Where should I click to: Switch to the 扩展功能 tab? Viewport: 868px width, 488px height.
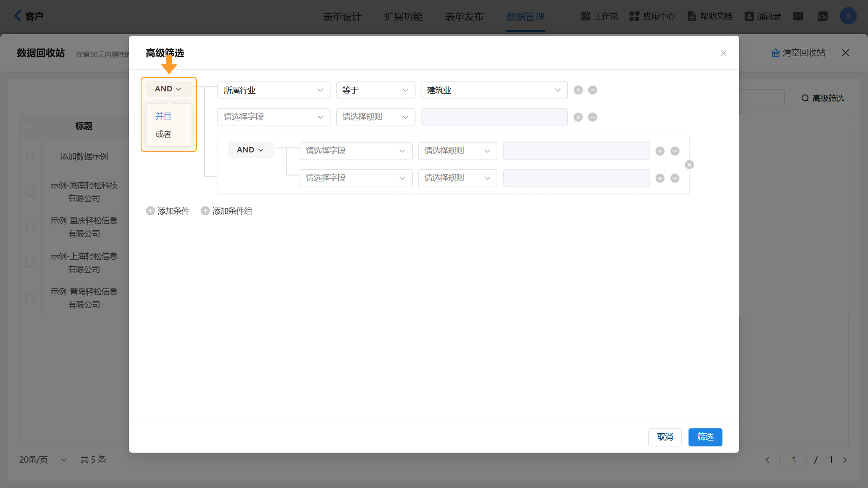pos(403,17)
